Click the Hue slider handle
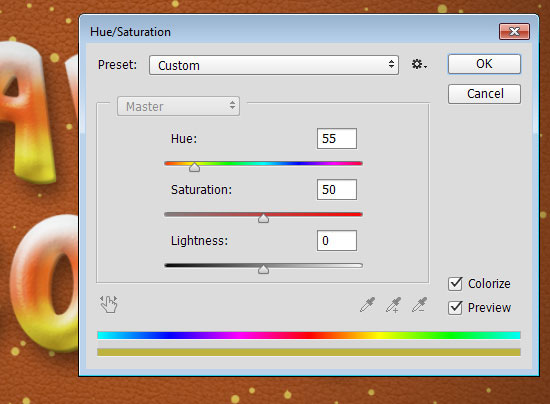550x404 pixels. tap(194, 167)
